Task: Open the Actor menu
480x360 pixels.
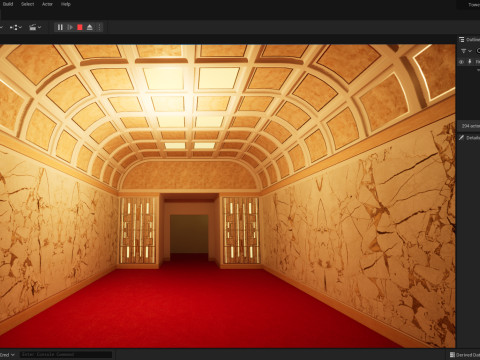Action: 47,4
